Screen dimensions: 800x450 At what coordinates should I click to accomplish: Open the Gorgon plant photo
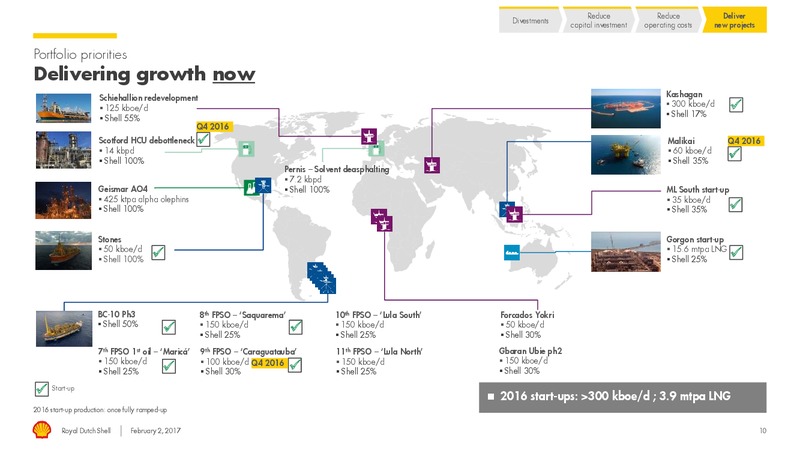pos(626,252)
